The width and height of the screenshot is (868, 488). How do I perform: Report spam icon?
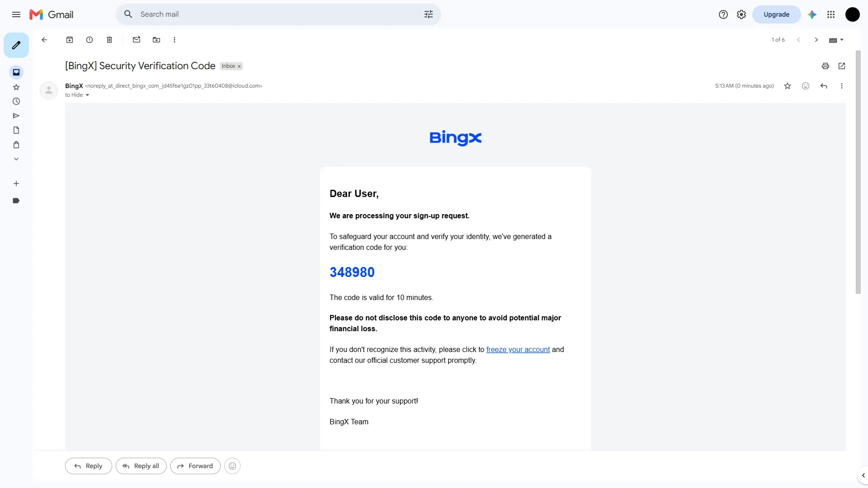click(x=90, y=40)
